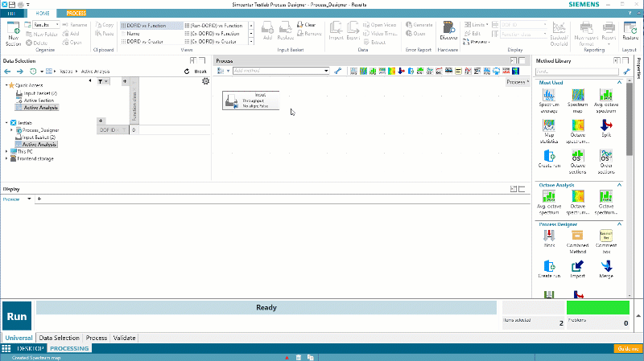Click New Section in ribbon

[x=14, y=32]
